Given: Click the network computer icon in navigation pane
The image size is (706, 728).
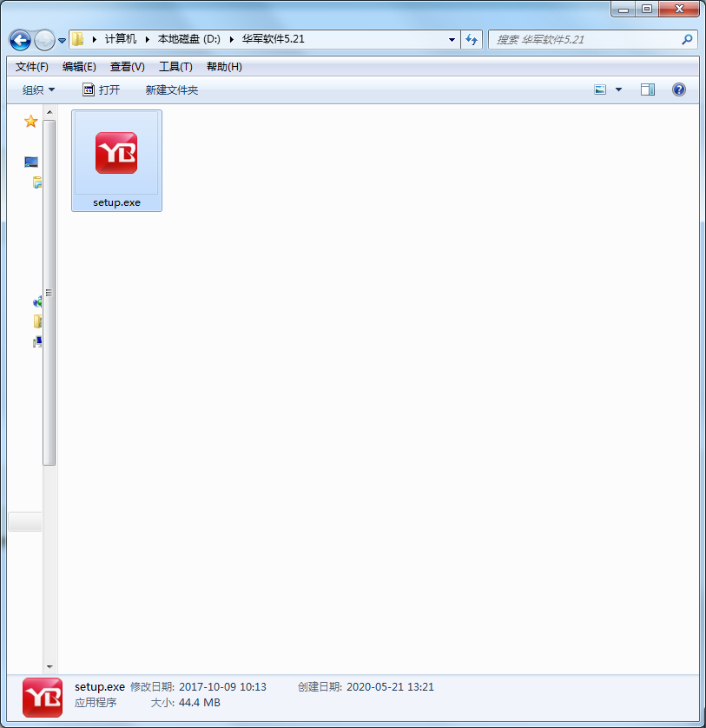Looking at the screenshot, I should coord(37,342).
